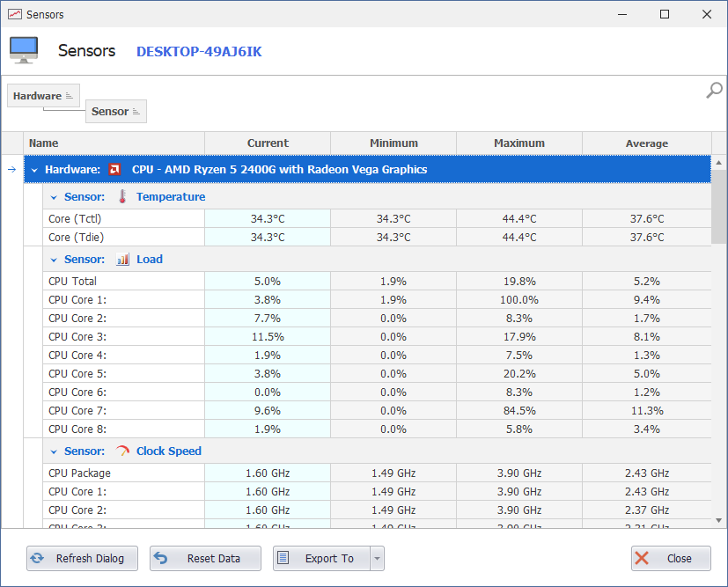
Task: Select the CPU Core 4: load row
Action: 377,355
